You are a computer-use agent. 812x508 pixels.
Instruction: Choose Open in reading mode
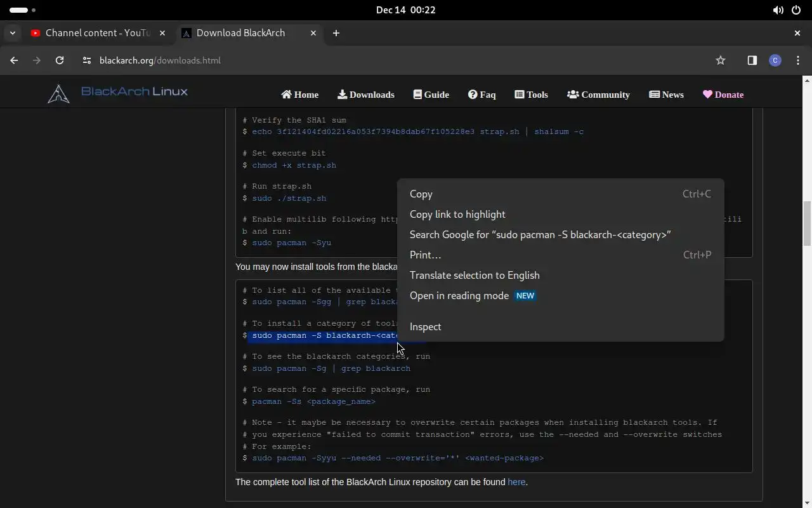coord(560,296)
